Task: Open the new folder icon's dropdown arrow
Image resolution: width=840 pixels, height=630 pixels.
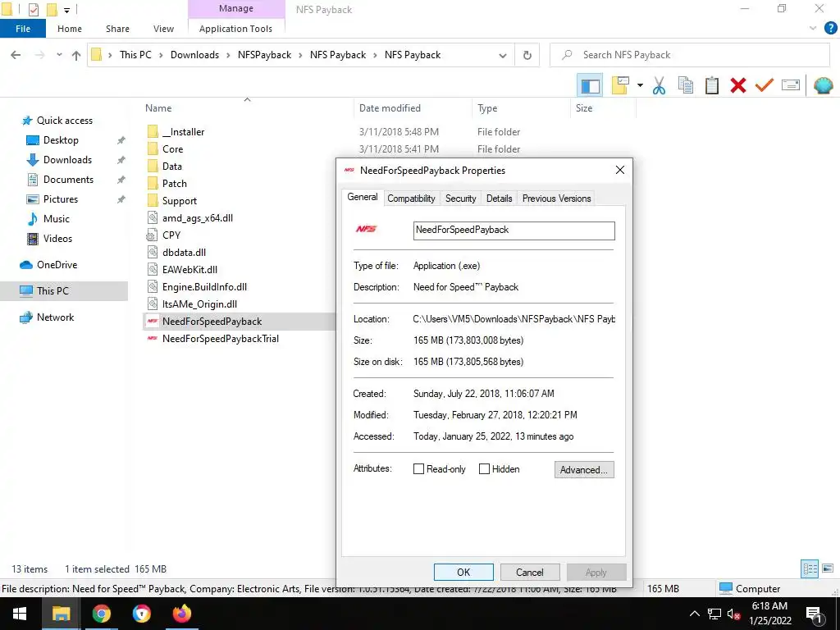Action: point(640,85)
